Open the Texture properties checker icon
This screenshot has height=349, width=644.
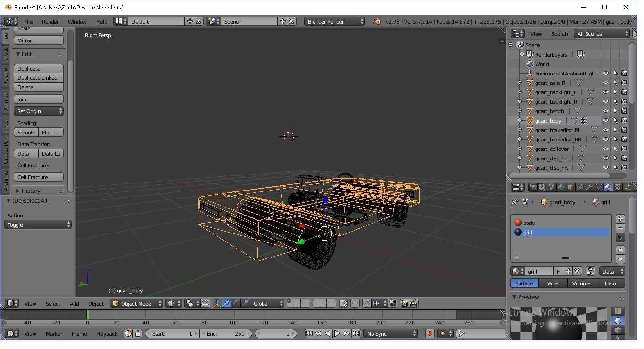[618, 187]
